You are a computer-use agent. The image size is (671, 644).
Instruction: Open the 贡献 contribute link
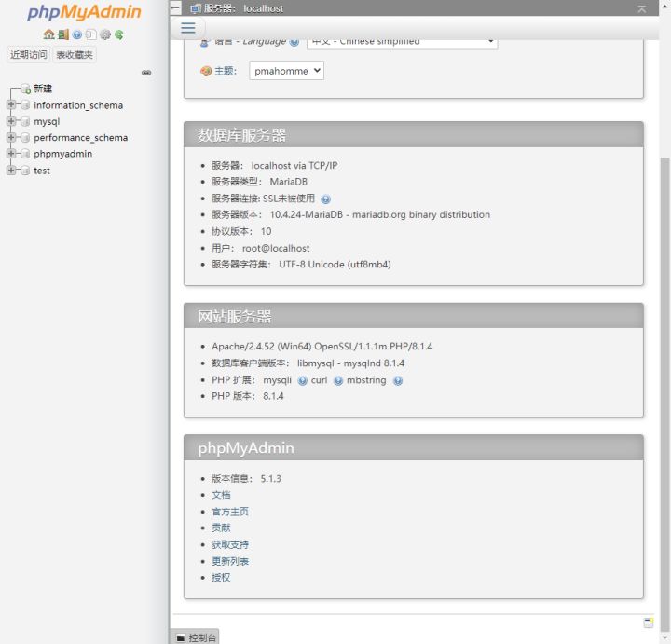(x=221, y=528)
